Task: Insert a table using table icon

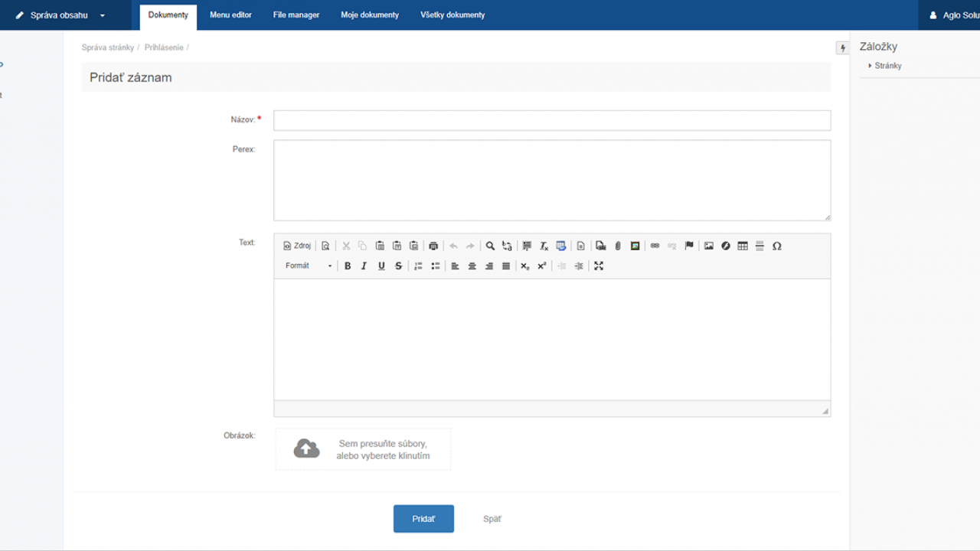Action: 743,246
